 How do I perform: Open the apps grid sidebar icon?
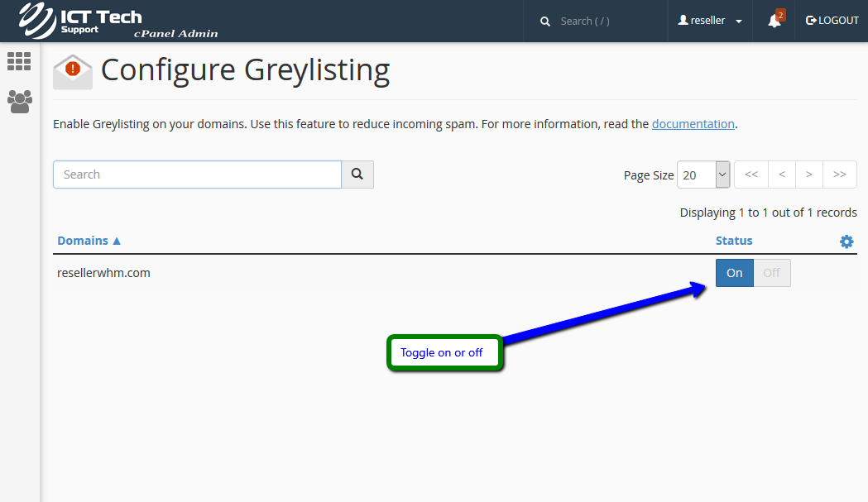click(19, 61)
